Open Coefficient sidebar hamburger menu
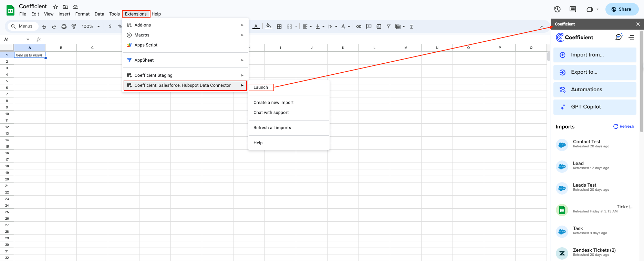 [631, 37]
